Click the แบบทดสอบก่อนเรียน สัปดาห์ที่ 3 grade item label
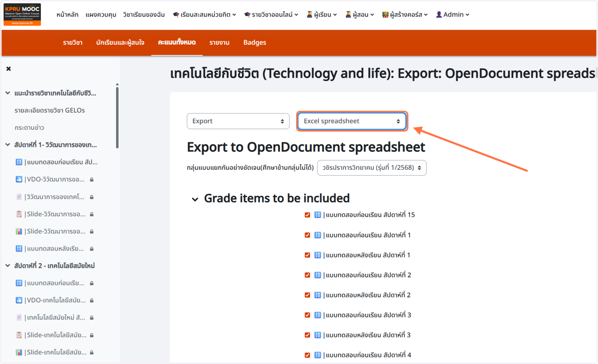Screen dimensions: 598x364 (x=367, y=315)
